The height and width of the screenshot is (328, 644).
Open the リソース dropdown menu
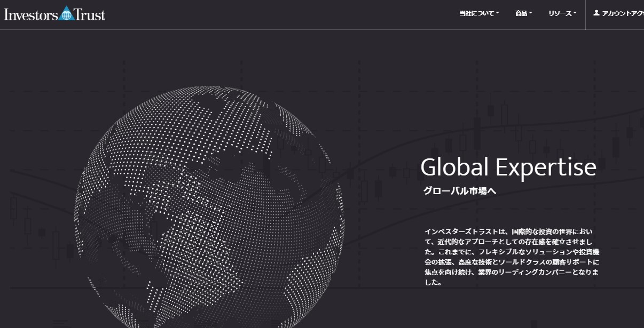(x=562, y=14)
